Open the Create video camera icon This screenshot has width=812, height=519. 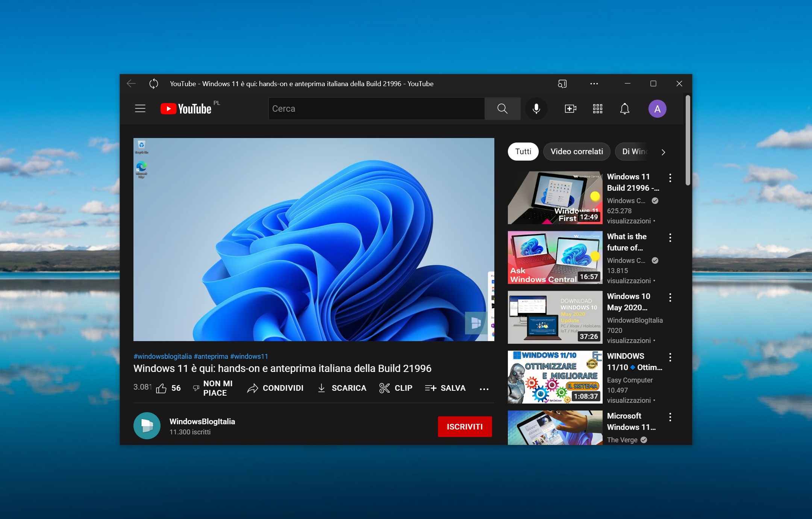pyautogui.click(x=570, y=109)
